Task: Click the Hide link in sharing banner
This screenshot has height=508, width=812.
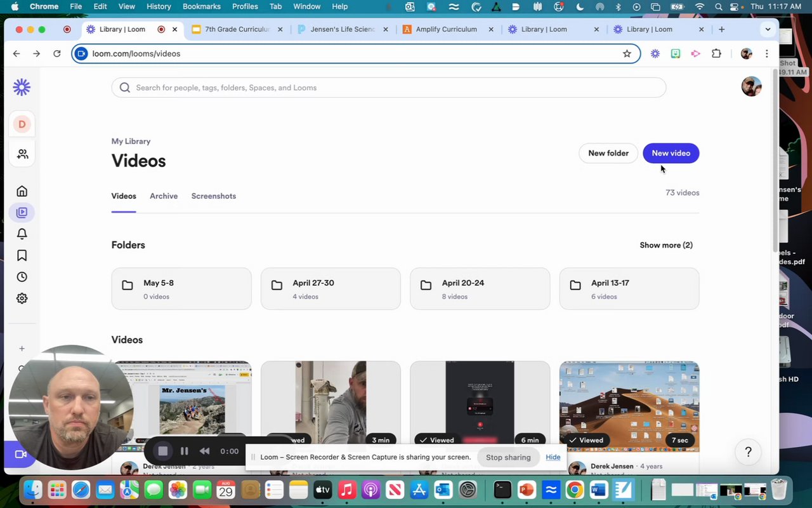Action: [553, 457]
